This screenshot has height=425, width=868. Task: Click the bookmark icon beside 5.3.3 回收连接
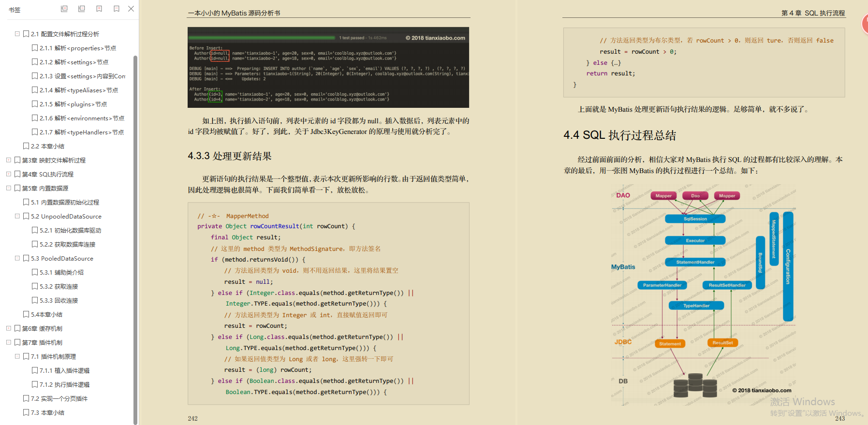tap(35, 300)
